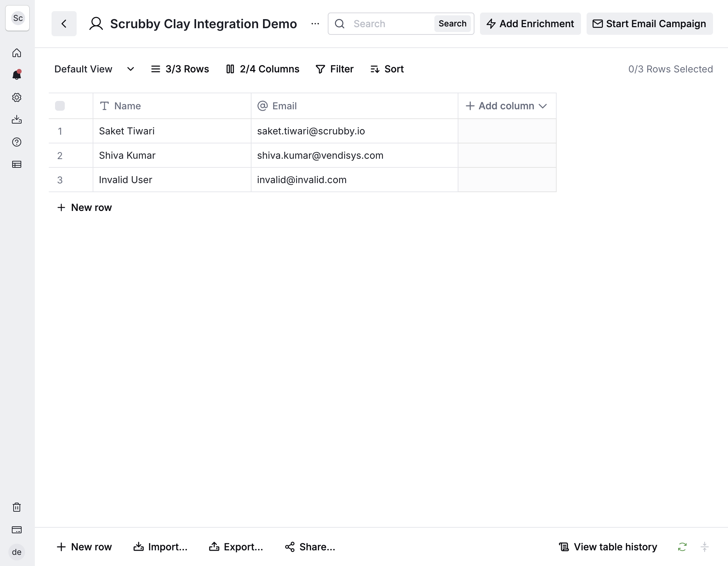Click the sidebar download tray icon
Image resolution: width=728 pixels, height=566 pixels.
click(x=17, y=120)
